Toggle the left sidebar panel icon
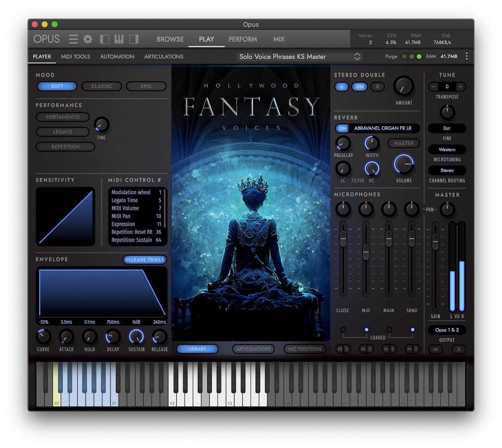The width and height of the screenshot is (502, 448). (105, 39)
